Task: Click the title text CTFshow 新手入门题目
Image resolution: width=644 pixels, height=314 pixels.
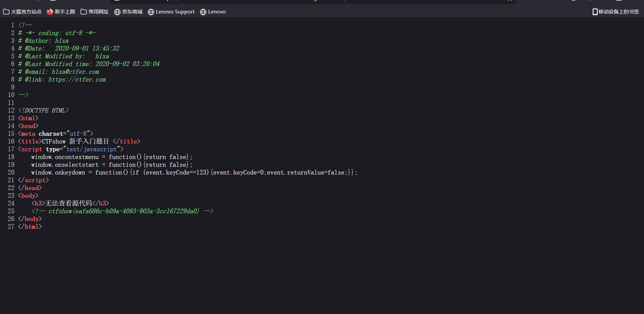Action: click(76, 142)
